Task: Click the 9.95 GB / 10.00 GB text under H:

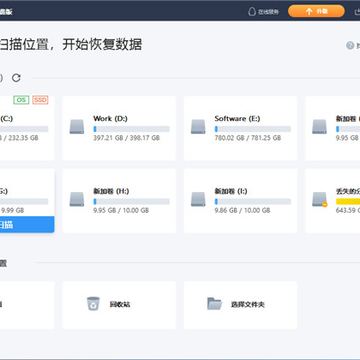Action: click(x=121, y=210)
